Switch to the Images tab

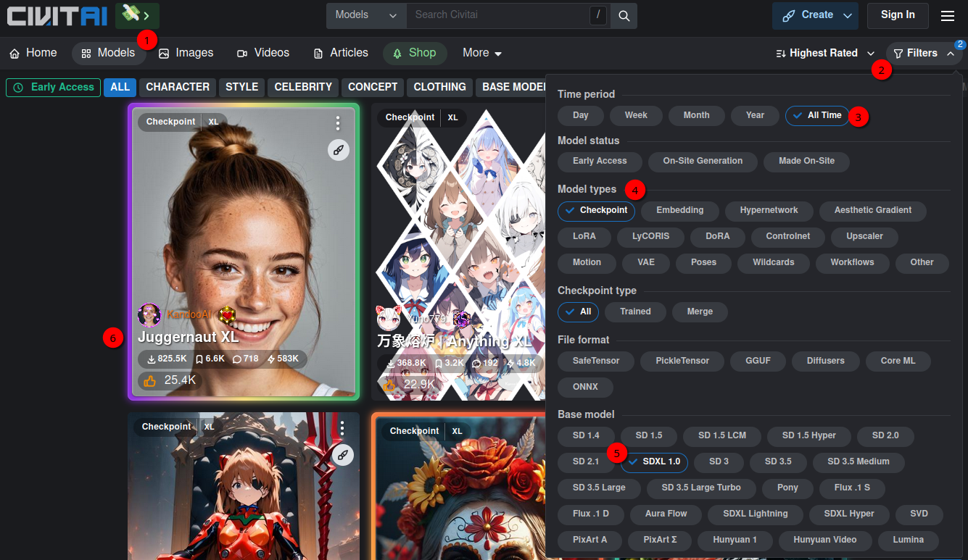186,53
